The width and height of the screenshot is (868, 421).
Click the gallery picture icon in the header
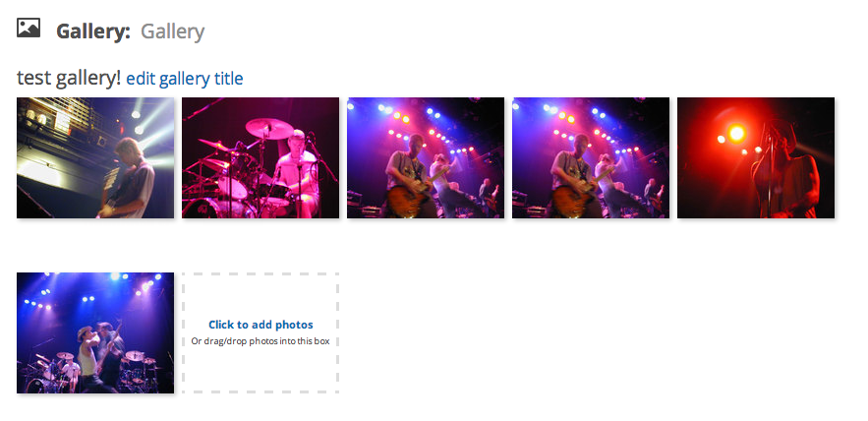pyautogui.click(x=29, y=28)
